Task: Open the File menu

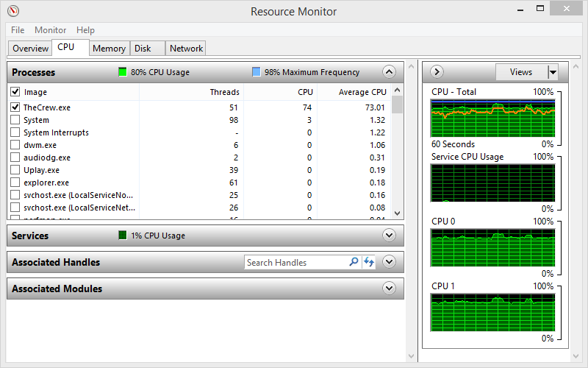Action: [x=18, y=30]
